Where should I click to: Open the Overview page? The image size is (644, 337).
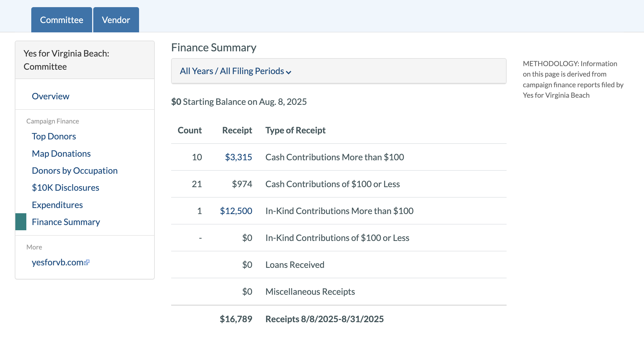pyautogui.click(x=50, y=96)
